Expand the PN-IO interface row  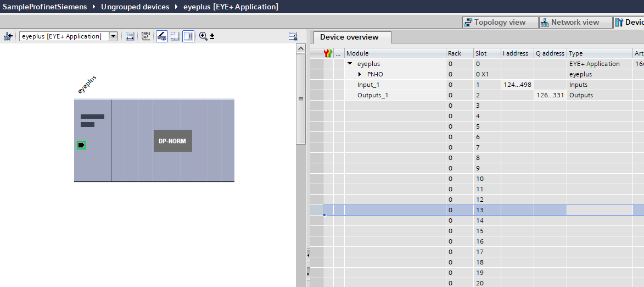tap(360, 74)
